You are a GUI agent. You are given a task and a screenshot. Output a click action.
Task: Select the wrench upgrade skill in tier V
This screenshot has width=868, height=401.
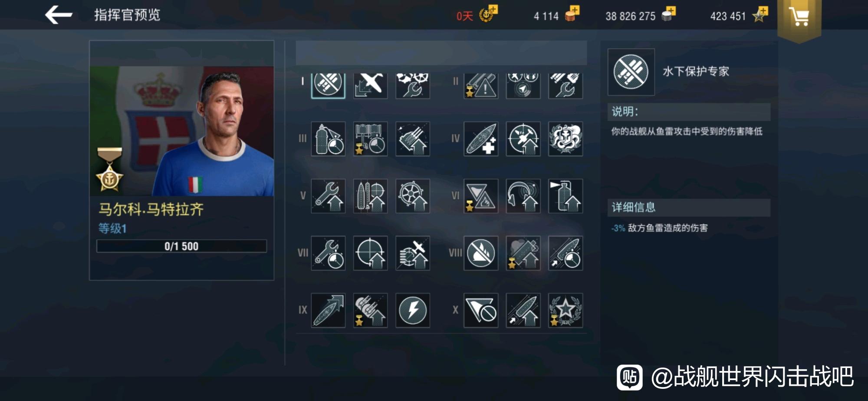[328, 196]
